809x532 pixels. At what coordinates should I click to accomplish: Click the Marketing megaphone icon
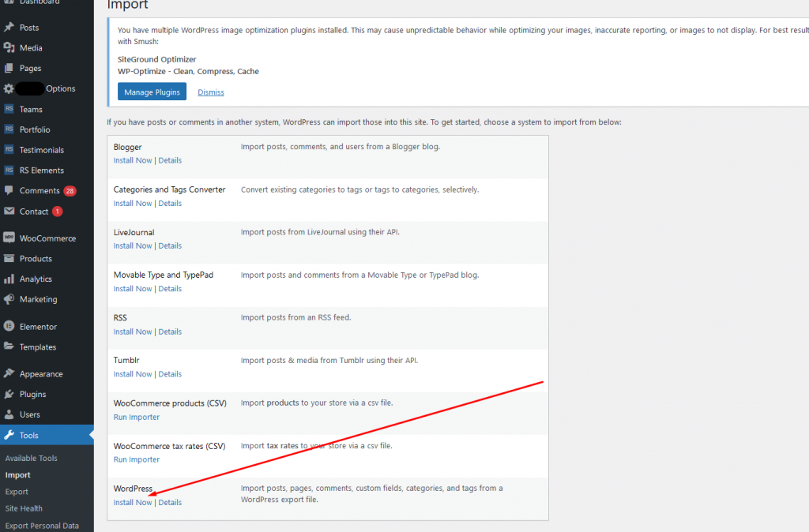point(9,299)
